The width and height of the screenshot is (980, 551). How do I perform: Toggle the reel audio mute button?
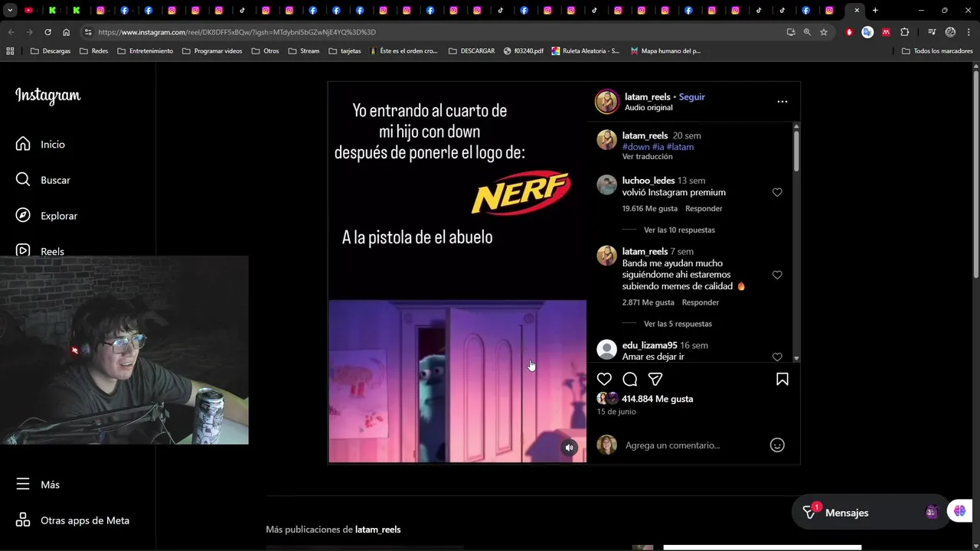(569, 448)
